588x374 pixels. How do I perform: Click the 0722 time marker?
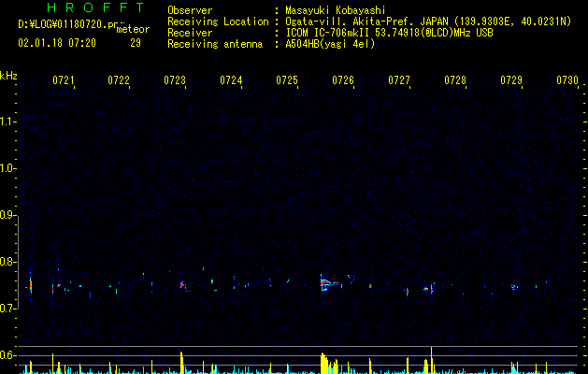pyautogui.click(x=119, y=80)
